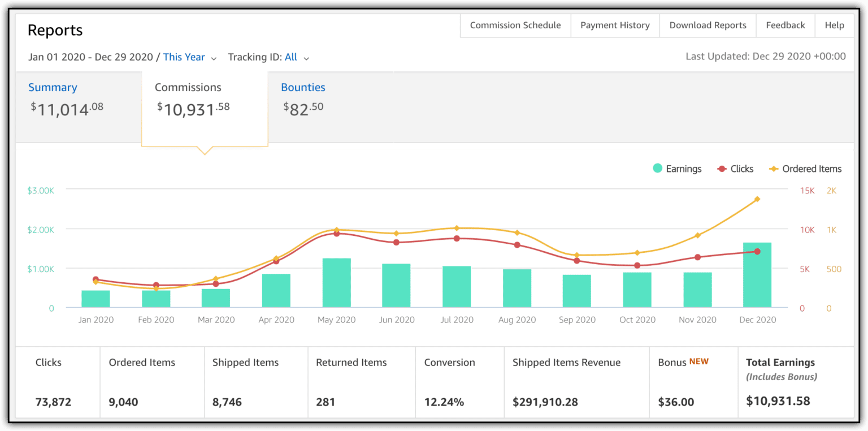Viewport: 868px width, 431px height.
Task: Switch to the Summary tab
Action: (53, 87)
